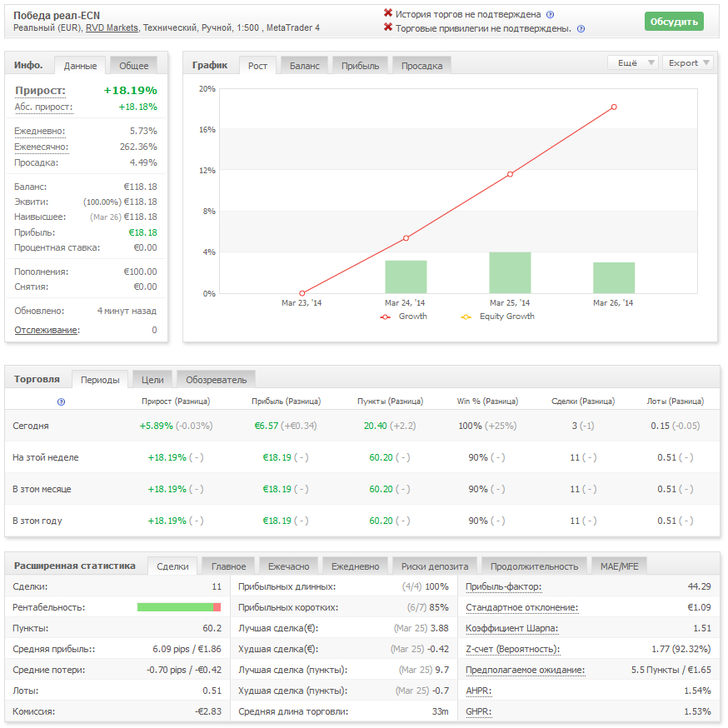The image size is (728, 728).
Task: Click the Ежедневно label in info panel
Action: coord(39,131)
